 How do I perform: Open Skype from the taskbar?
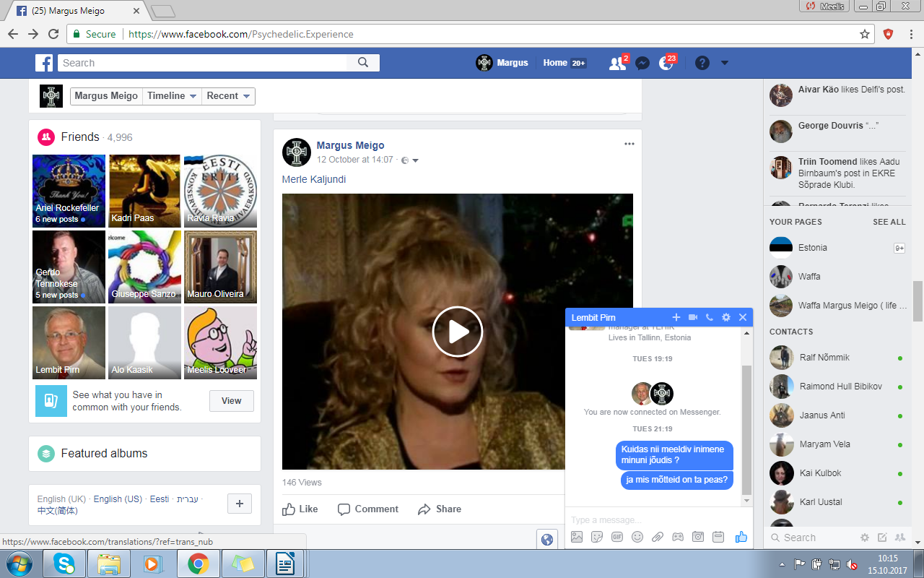tap(64, 564)
